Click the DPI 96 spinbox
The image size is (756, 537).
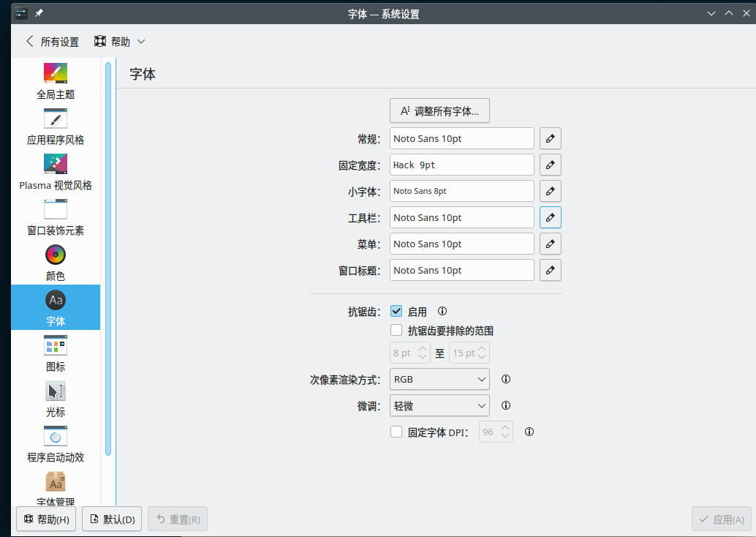[x=496, y=432]
